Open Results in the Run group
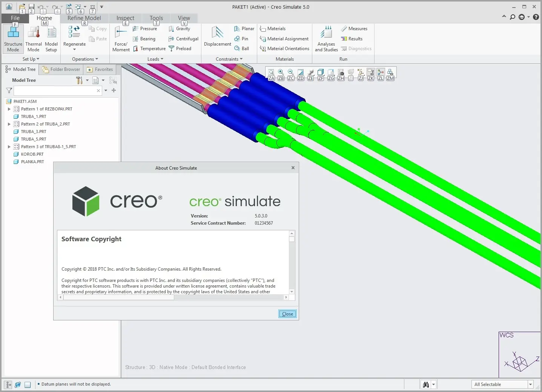Viewport: 542px width, 392px height. click(x=352, y=39)
